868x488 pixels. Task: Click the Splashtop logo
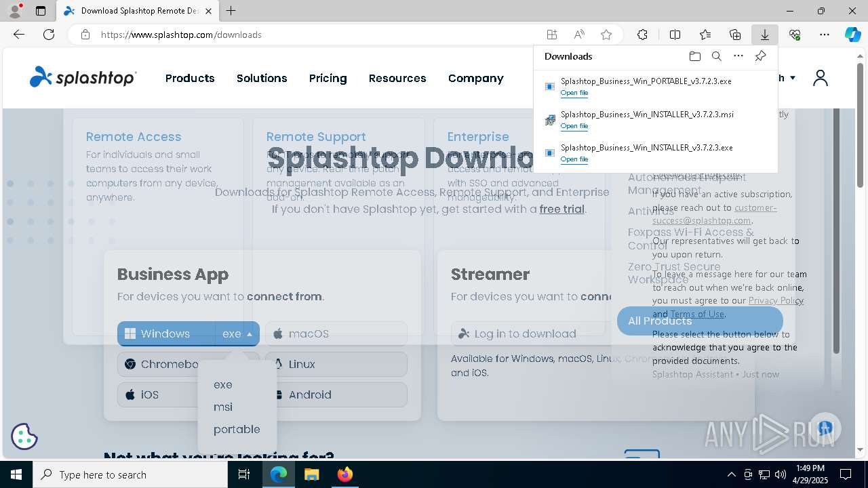[x=83, y=77]
